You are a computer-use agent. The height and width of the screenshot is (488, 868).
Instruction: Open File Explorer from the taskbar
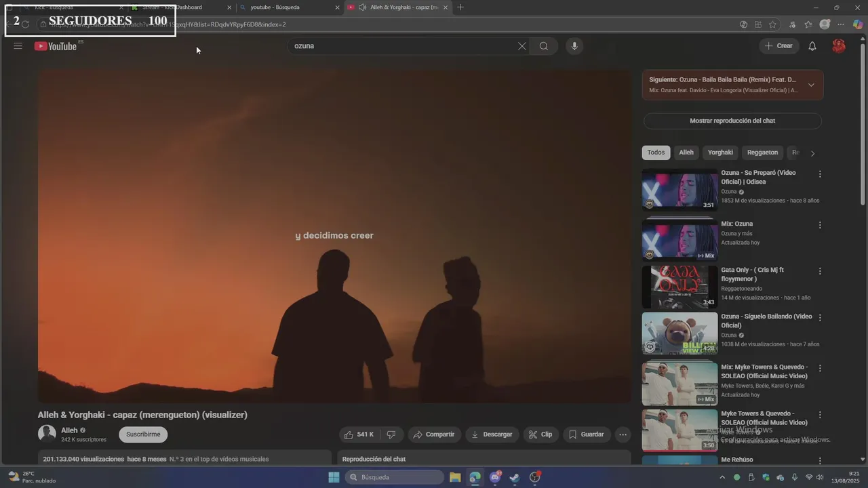455,477
